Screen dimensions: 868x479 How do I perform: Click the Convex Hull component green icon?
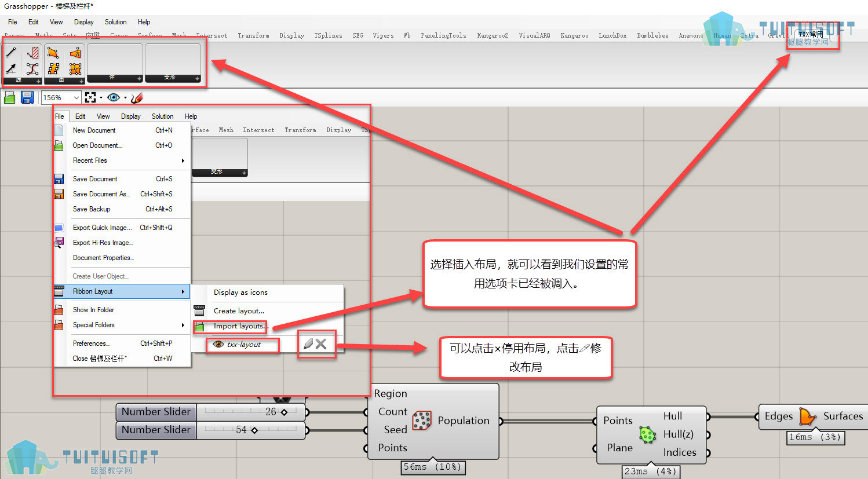tap(647, 434)
